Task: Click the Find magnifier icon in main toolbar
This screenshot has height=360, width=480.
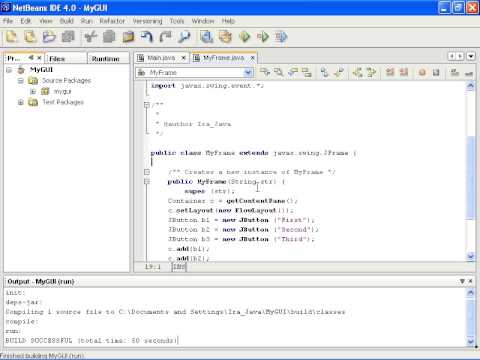Action: (184, 37)
